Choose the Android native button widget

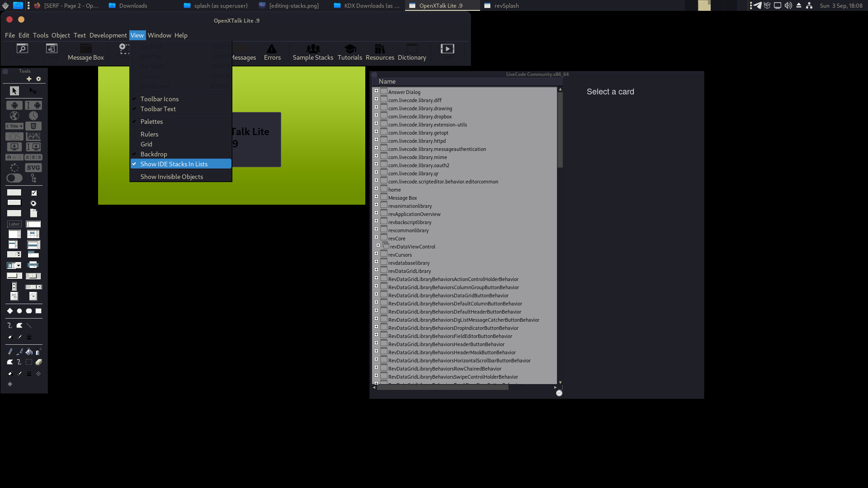click(x=14, y=105)
